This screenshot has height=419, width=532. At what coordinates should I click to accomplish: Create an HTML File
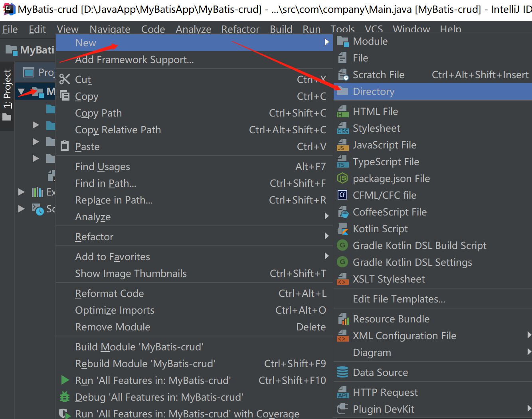pyautogui.click(x=375, y=111)
